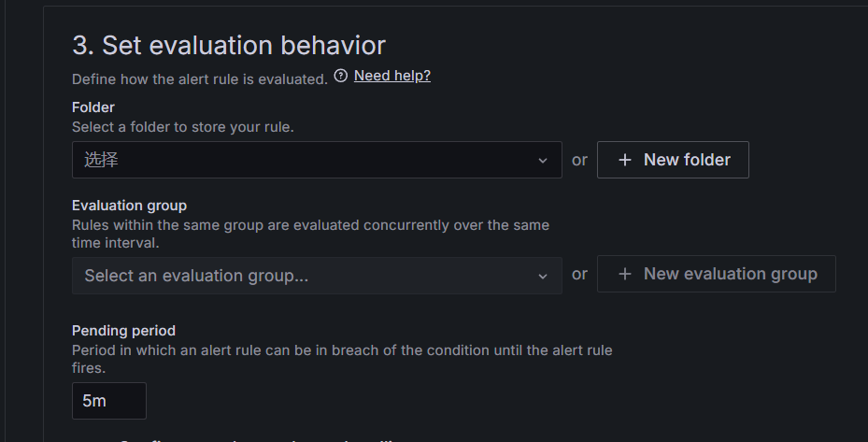Click the plus icon on New folder
The image size is (868, 442).
626,160
